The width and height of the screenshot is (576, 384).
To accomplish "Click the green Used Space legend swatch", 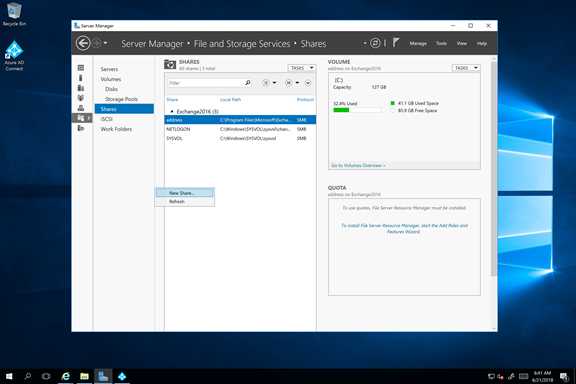I will pyautogui.click(x=392, y=103).
